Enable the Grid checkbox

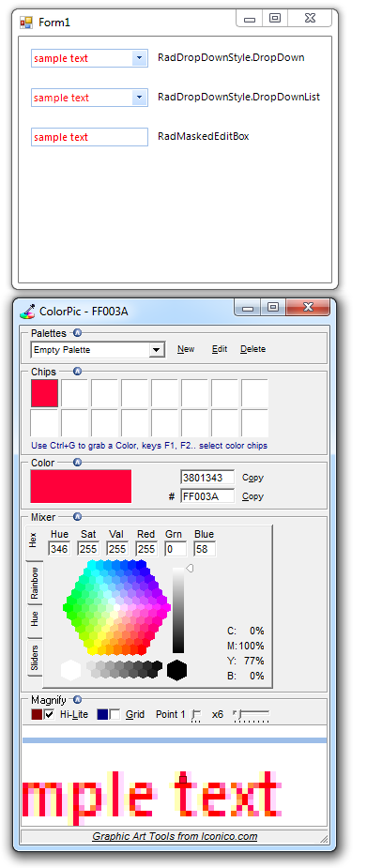pyautogui.click(x=115, y=715)
